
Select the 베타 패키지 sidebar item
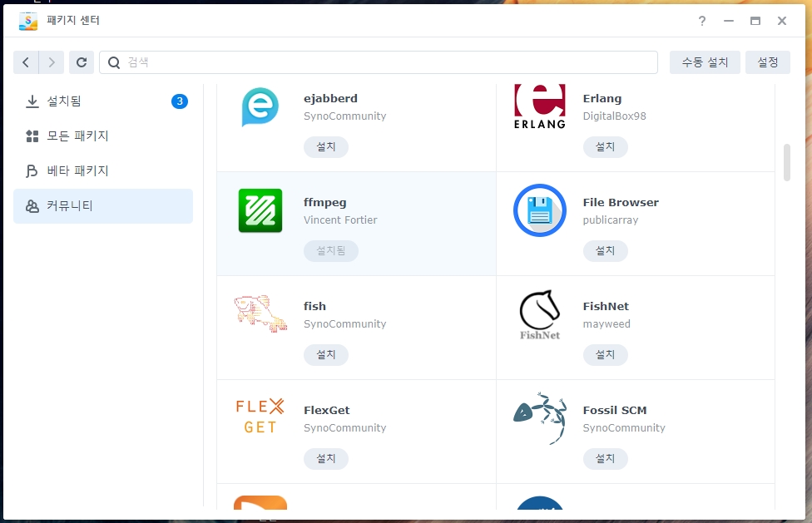click(x=103, y=170)
